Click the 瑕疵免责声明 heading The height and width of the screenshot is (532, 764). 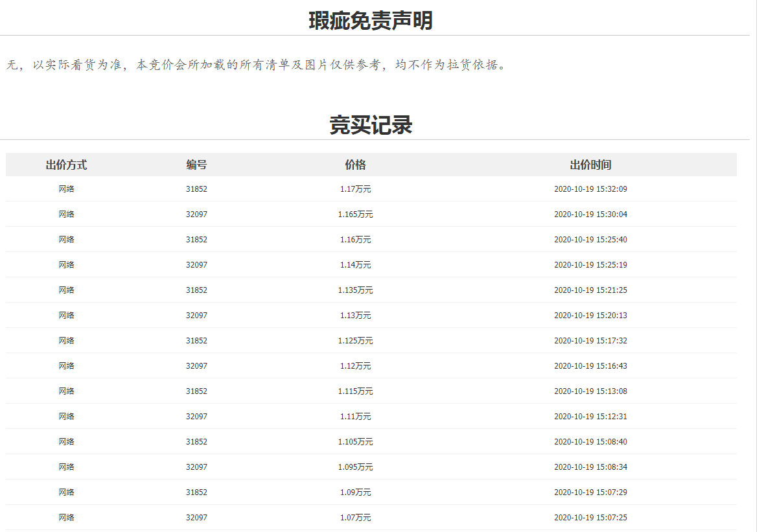click(371, 21)
